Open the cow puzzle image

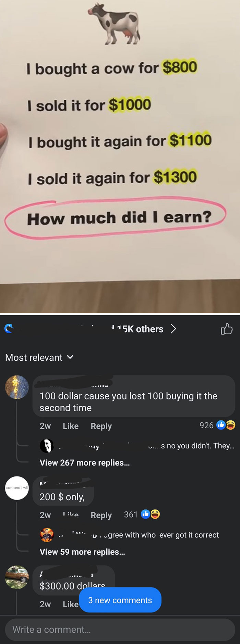(120, 156)
